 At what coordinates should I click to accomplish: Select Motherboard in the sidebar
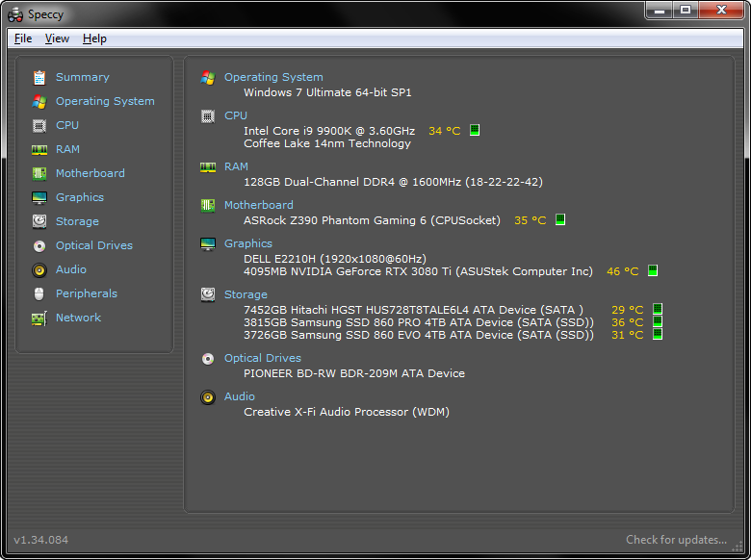pyautogui.click(x=91, y=173)
